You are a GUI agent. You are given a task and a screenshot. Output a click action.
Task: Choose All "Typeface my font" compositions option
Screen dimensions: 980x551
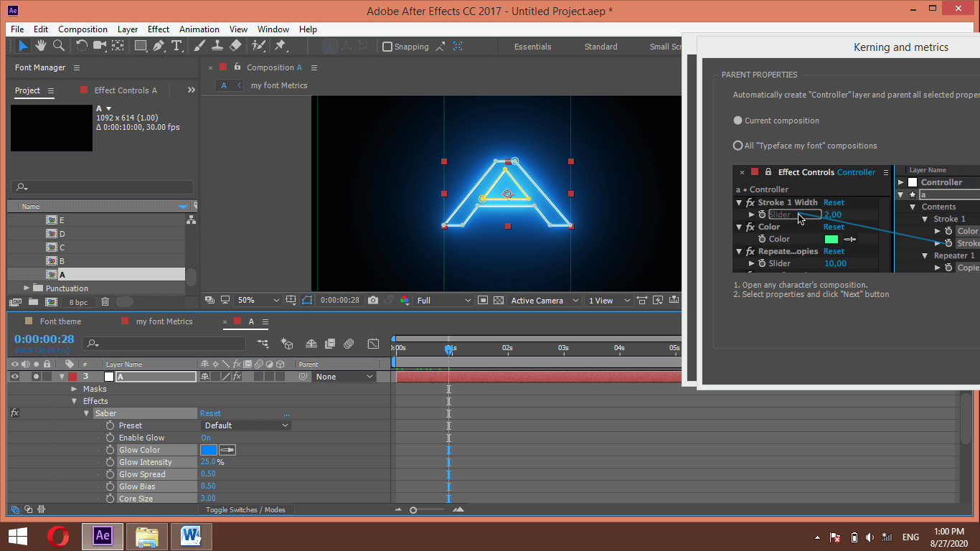(738, 145)
